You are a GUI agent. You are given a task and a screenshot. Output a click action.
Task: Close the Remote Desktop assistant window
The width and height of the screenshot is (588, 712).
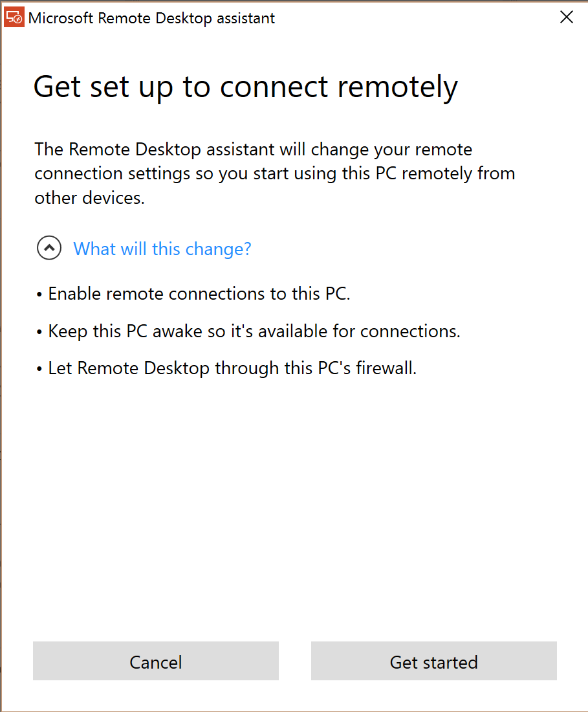click(566, 17)
